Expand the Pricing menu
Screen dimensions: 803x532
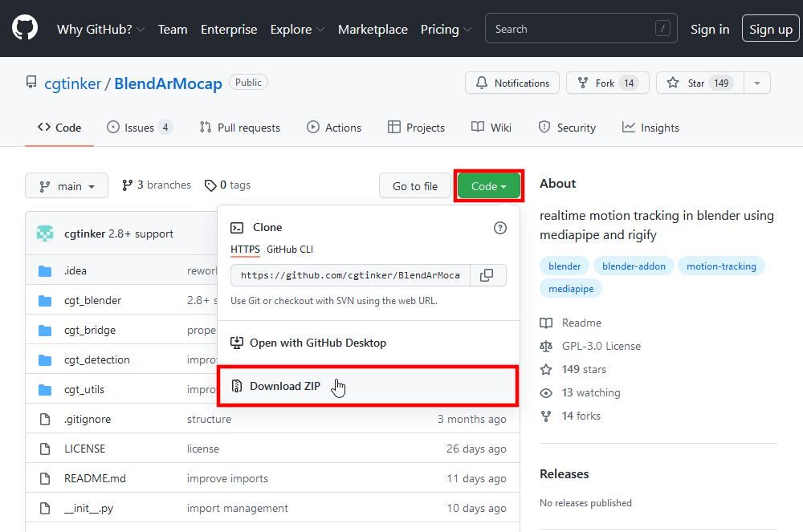(x=446, y=29)
